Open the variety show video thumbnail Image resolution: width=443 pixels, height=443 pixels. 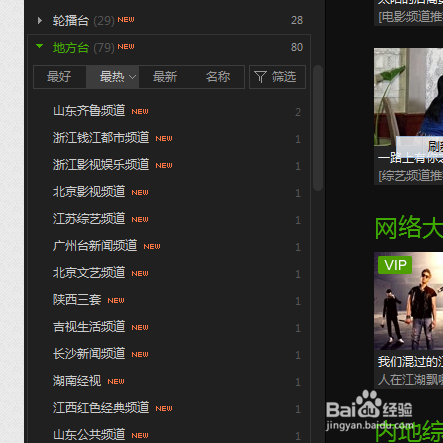[408, 97]
